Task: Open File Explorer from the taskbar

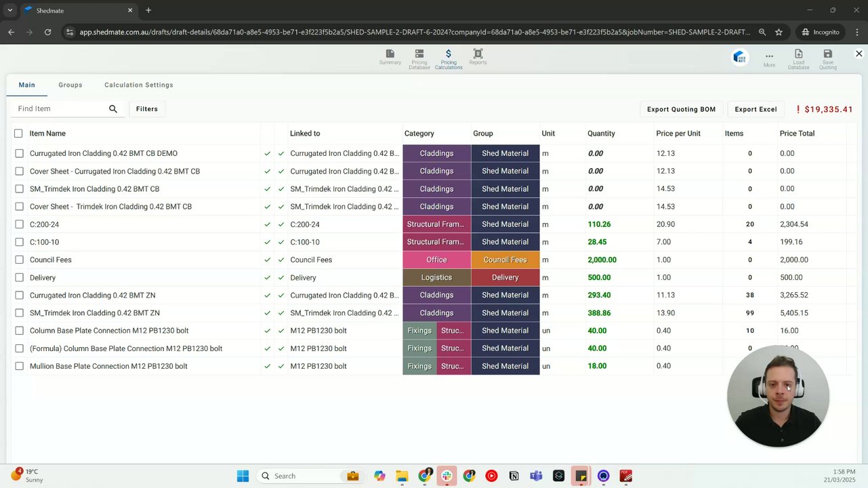Action: [402, 476]
